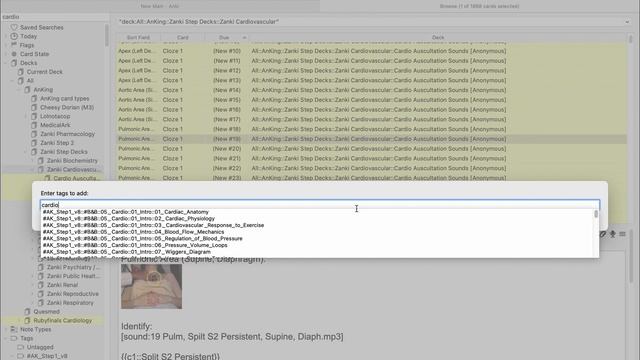
Task: Expand the Today sidebar node
Action: click(x=6, y=36)
